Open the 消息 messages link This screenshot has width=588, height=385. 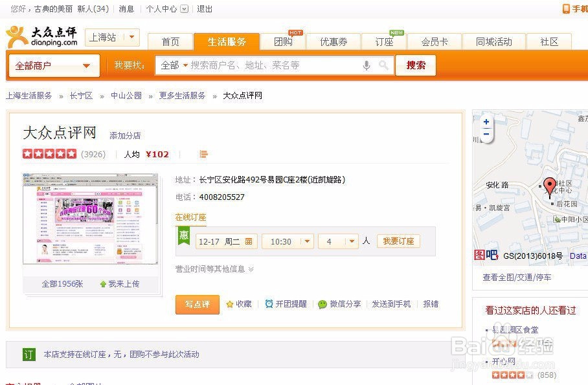(x=126, y=9)
